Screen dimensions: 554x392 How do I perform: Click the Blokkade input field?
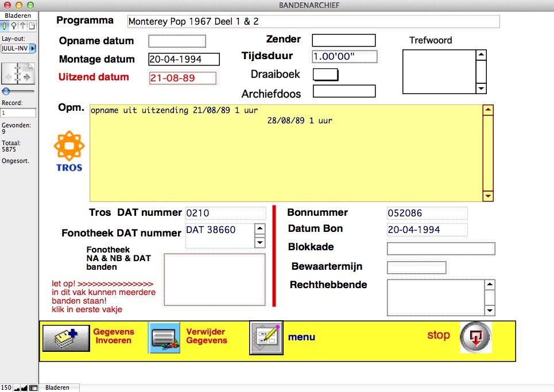440,249
